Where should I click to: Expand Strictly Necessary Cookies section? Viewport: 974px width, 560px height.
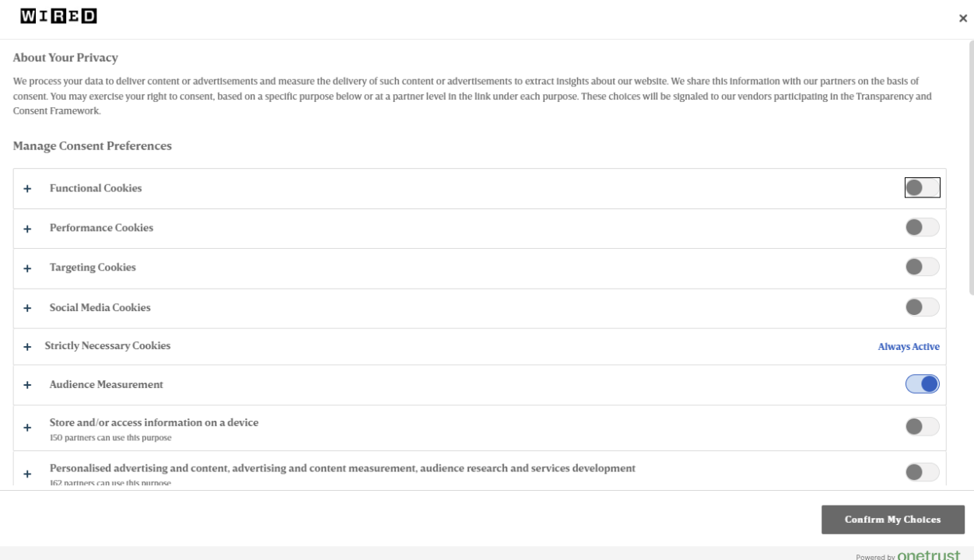click(27, 347)
